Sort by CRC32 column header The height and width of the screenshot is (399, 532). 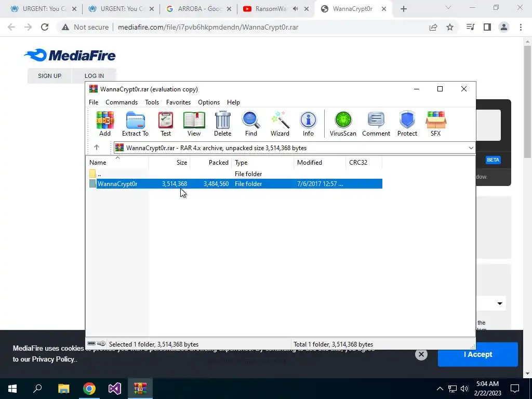(364, 163)
